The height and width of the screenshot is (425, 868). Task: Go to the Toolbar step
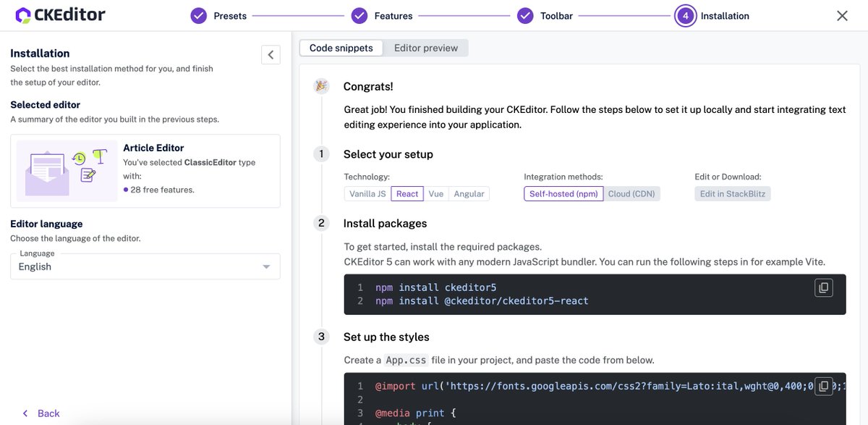(545, 16)
